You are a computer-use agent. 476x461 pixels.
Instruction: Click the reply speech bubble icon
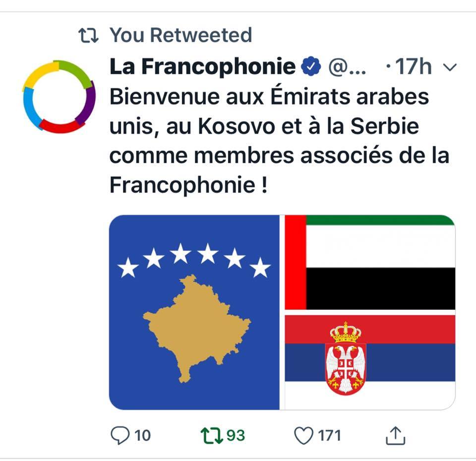(x=119, y=435)
